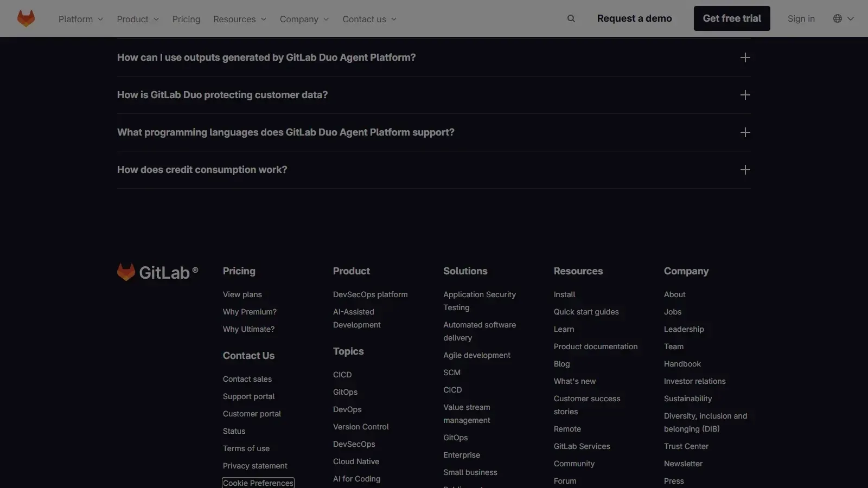Click Cookie Preferences button

[258, 483]
